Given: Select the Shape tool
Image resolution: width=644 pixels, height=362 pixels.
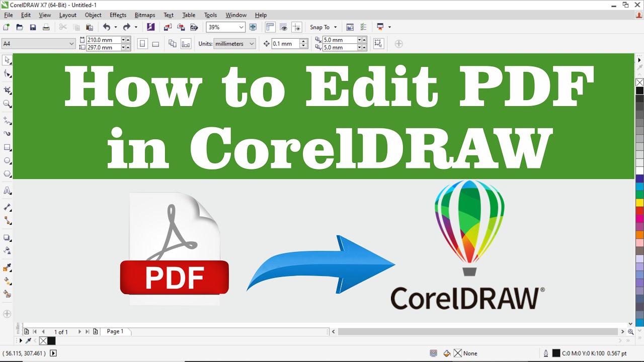Looking at the screenshot, I should pyautogui.click(x=7, y=74).
